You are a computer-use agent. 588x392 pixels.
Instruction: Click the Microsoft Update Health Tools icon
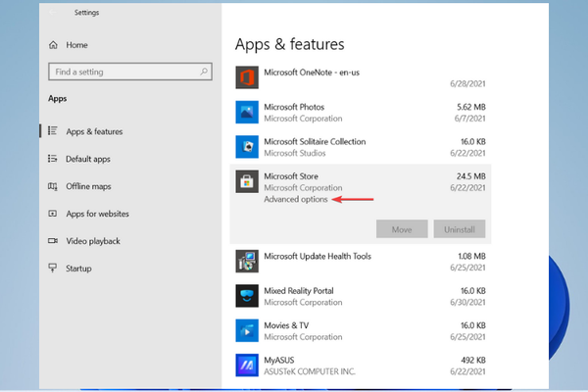pyautogui.click(x=247, y=261)
